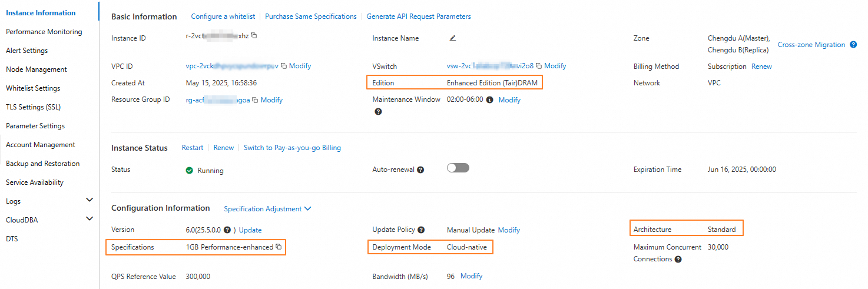The image size is (868, 289).
Task: Open Performance Monitoring page
Action: coord(44,32)
